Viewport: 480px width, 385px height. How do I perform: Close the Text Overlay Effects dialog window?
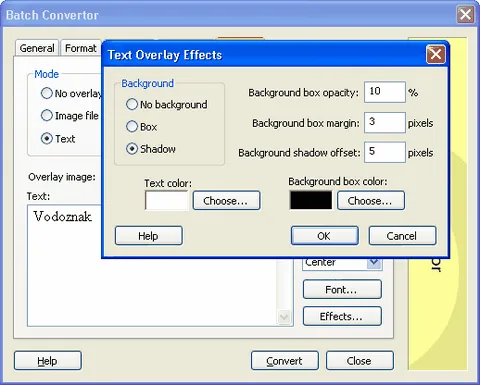click(436, 54)
